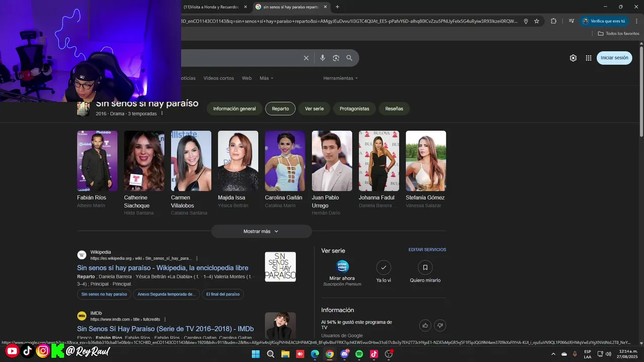The height and width of the screenshot is (362, 644).
Task: Click the Google search input field
Action: pos(242,58)
